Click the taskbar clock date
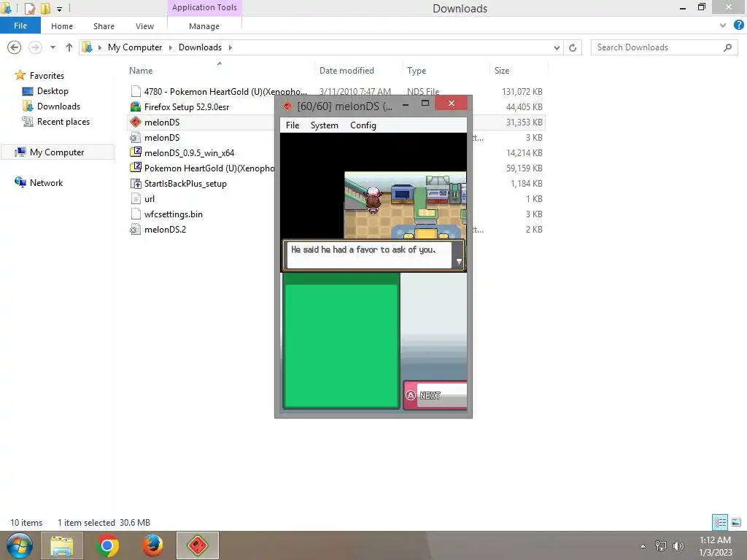 715,553
